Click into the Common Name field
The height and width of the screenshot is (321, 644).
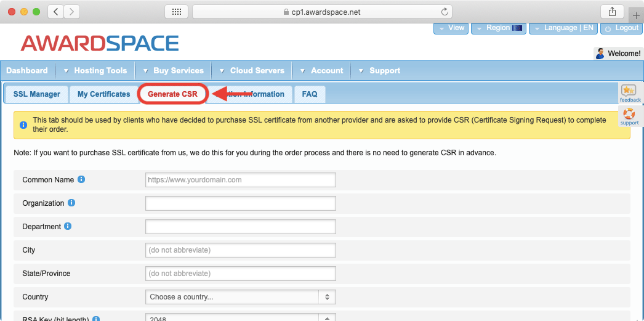point(240,180)
